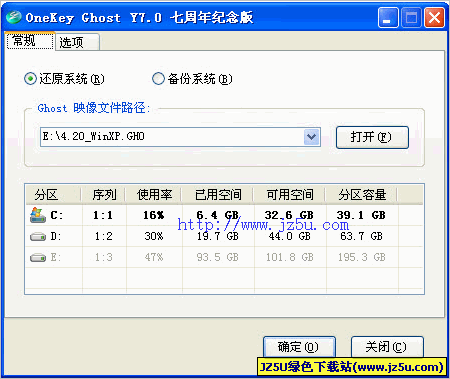This screenshot has height=379, width=450.
Task: Click the 19.7 GB used space cell
Action: 218,237
